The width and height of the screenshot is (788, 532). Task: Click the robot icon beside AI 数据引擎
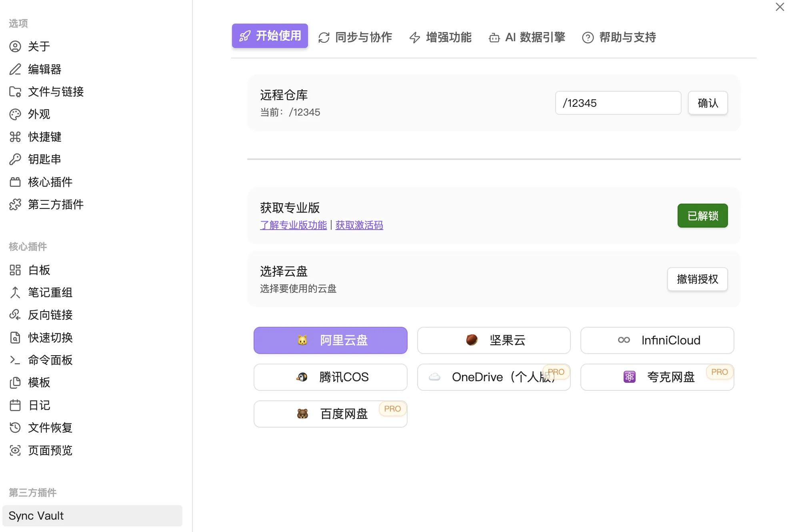(x=494, y=38)
